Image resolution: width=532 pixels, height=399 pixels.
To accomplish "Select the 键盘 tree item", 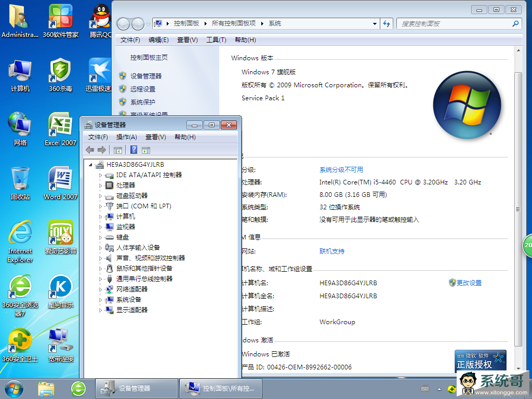I will (x=123, y=237).
